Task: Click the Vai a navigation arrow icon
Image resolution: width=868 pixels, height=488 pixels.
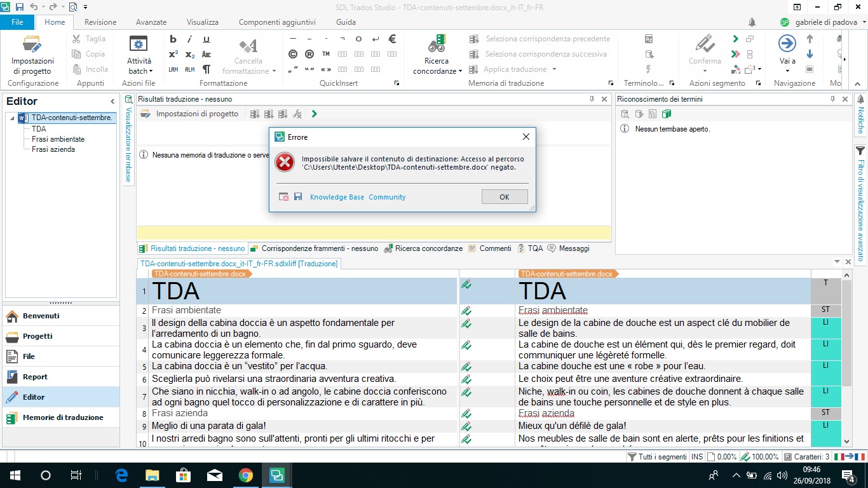Action: click(x=787, y=44)
